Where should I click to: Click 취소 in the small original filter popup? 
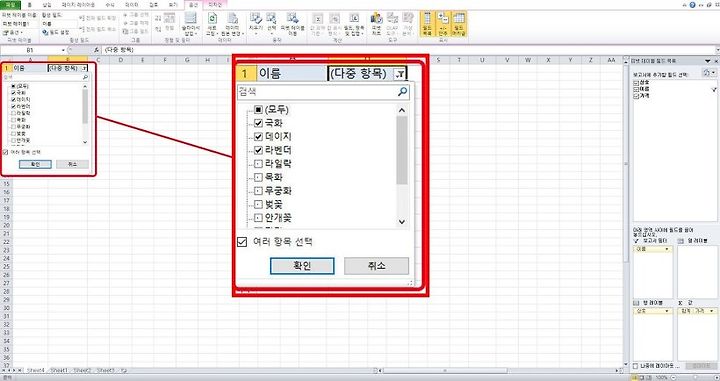(73, 164)
